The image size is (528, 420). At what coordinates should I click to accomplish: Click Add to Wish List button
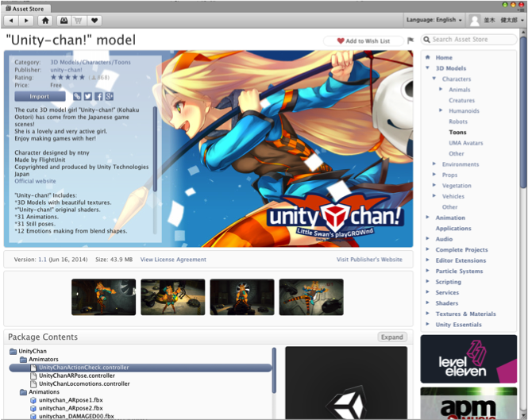coord(364,41)
